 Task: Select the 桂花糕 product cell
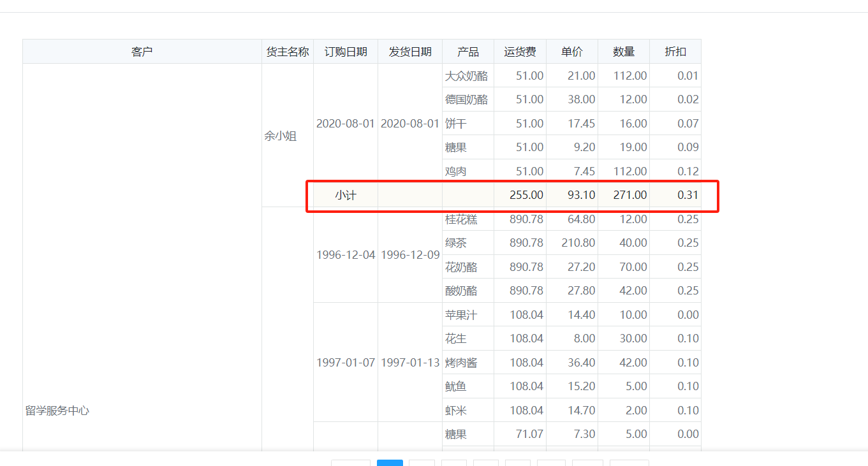pyautogui.click(x=461, y=219)
